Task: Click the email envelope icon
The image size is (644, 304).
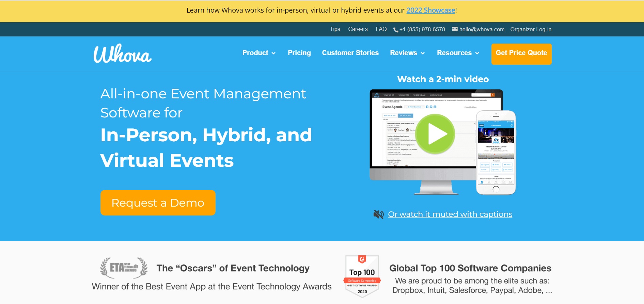Action: pyautogui.click(x=455, y=29)
